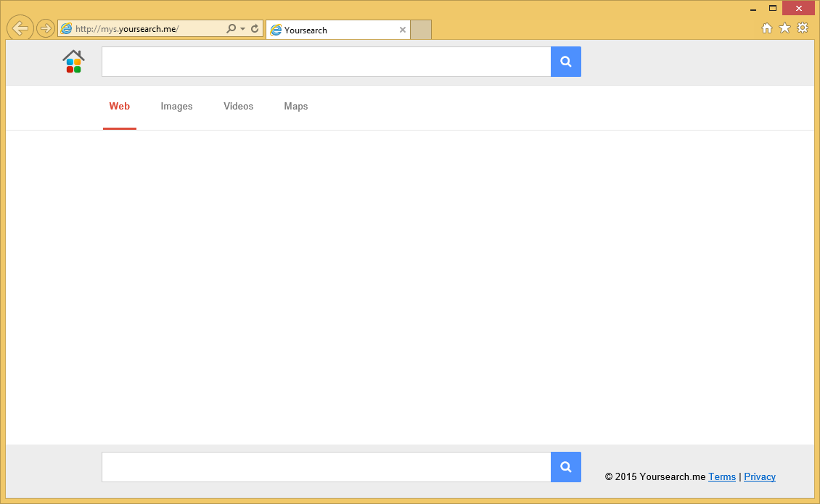This screenshot has height=504, width=820.
Task: Click the bottom search input field
Action: [x=327, y=467]
